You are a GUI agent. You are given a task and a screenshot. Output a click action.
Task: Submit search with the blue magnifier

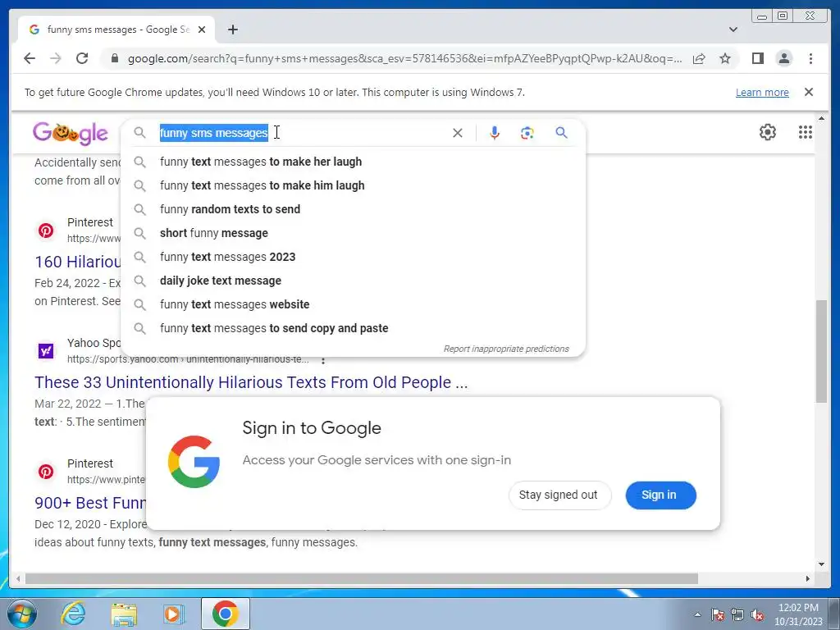pos(561,133)
